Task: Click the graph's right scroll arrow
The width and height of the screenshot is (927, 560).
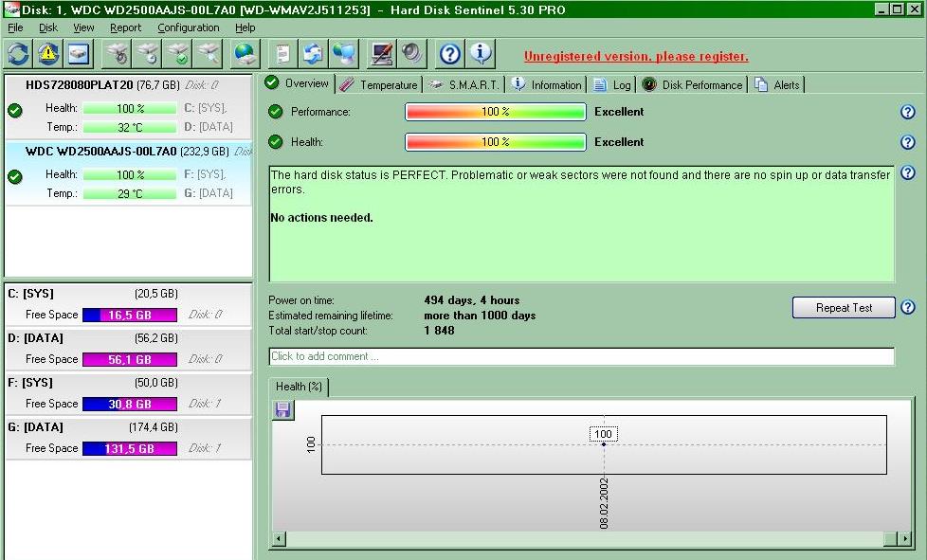Action: [904, 539]
